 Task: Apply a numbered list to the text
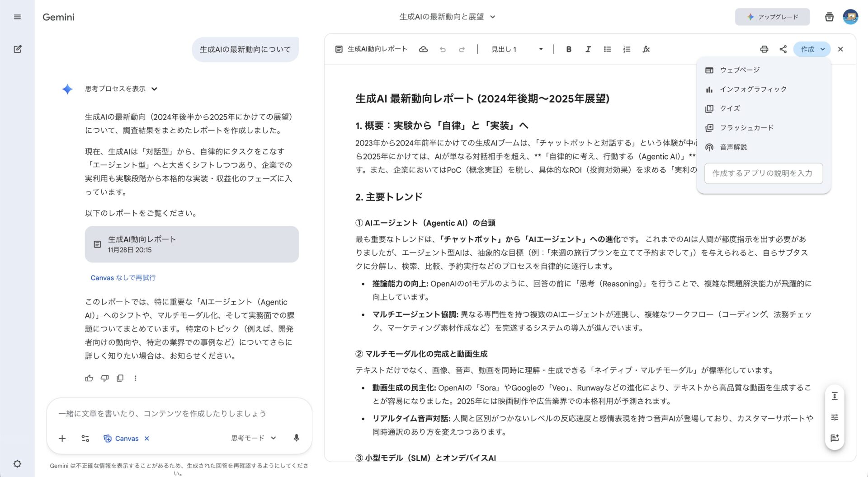click(x=627, y=49)
